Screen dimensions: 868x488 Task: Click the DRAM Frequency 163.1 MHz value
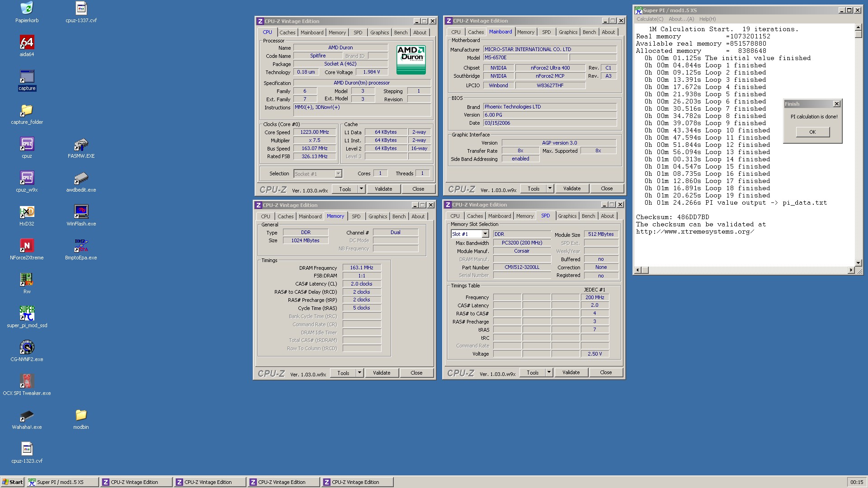(362, 267)
